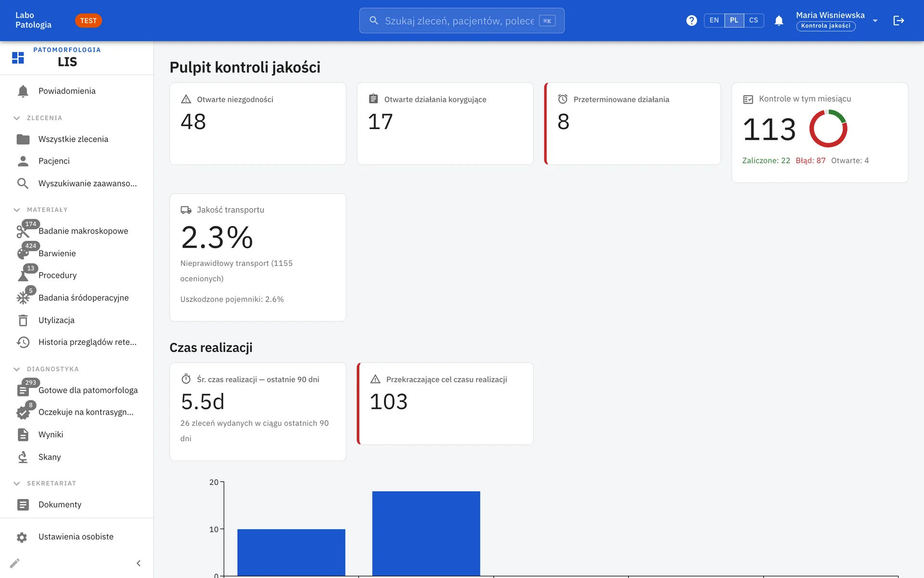Open Otwarte działania korygujące card
The width and height of the screenshot is (924, 578).
(x=445, y=124)
